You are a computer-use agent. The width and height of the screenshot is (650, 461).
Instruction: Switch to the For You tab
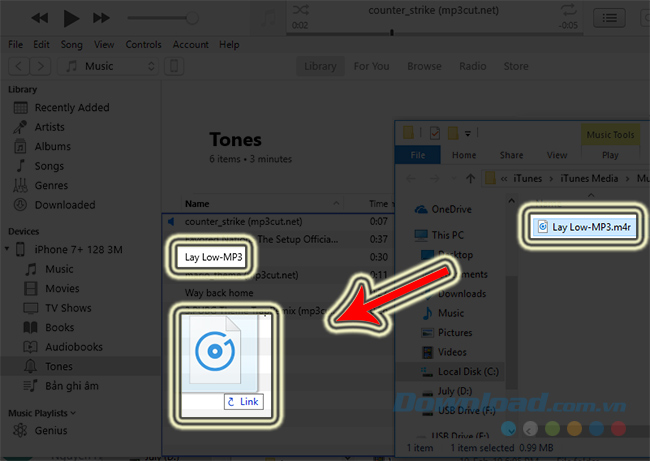[x=371, y=66]
